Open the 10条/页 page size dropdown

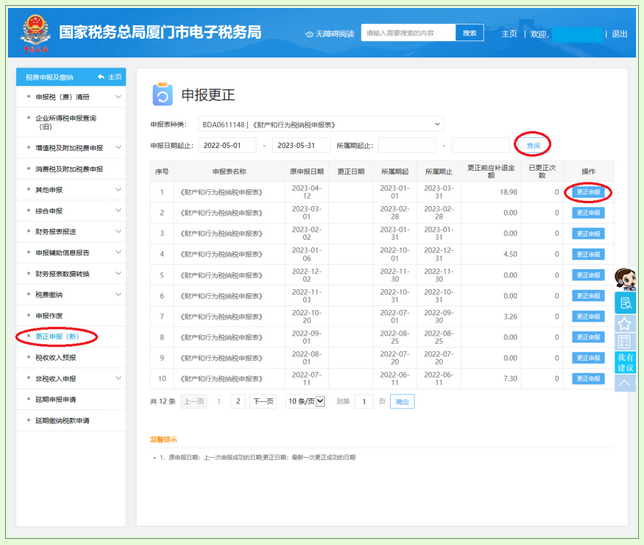306,401
